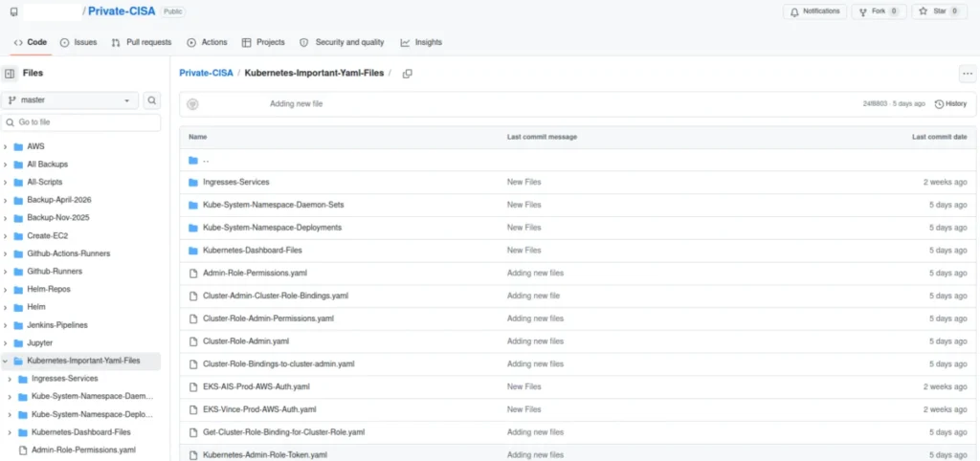Click Private-CISA breadcrumb link
The width and height of the screenshot is (980, 461).
pyautogui.click(x=207, y=73)
